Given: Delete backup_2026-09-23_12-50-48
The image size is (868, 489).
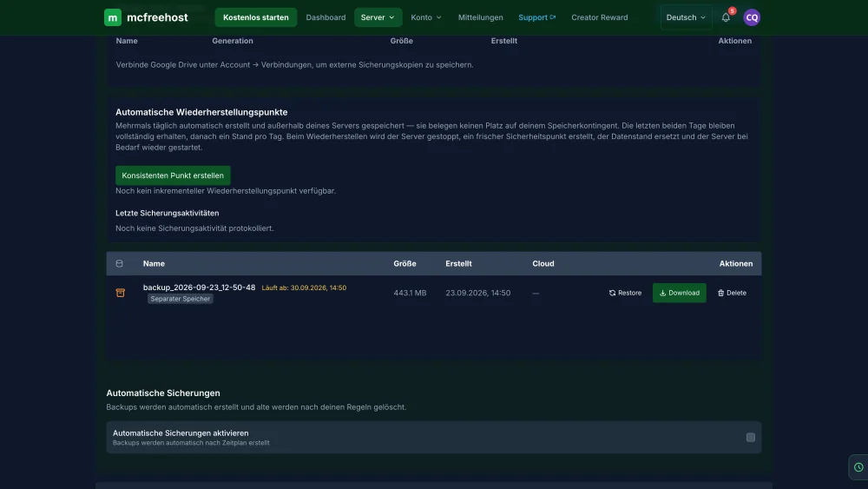Looking at the screenshot, I should click(x=732, y=293).
